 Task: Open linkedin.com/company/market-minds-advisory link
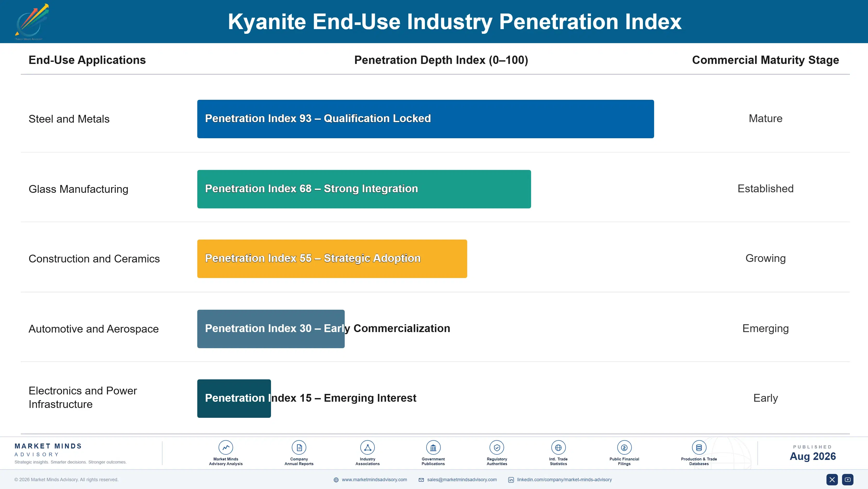coord(564,480)
